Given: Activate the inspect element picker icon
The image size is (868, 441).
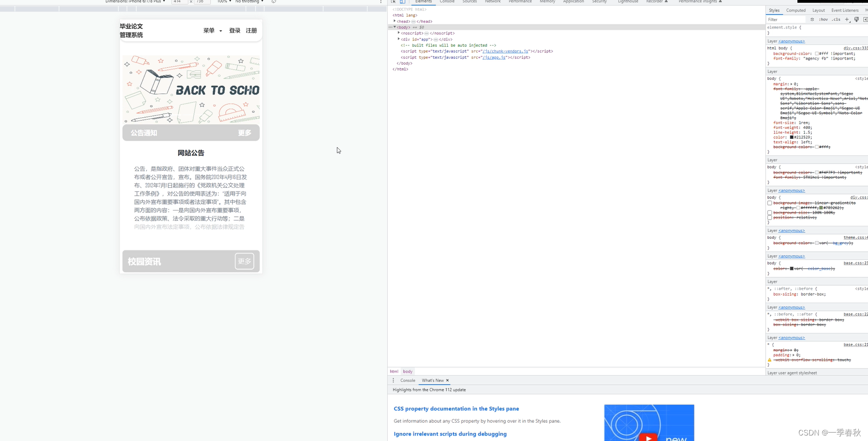Looking at the screenshot, I should [x=393, y=2].
